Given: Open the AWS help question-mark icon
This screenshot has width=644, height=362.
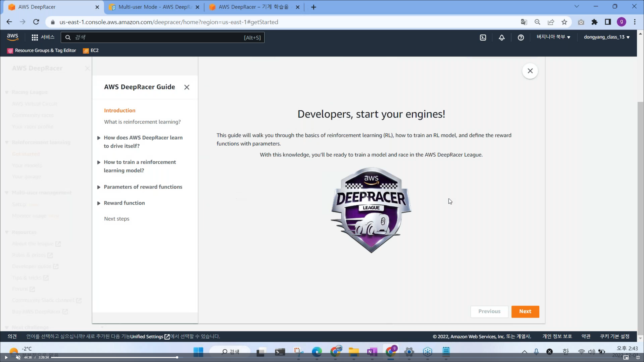Looking at the screenshot, I should point(521,37).
